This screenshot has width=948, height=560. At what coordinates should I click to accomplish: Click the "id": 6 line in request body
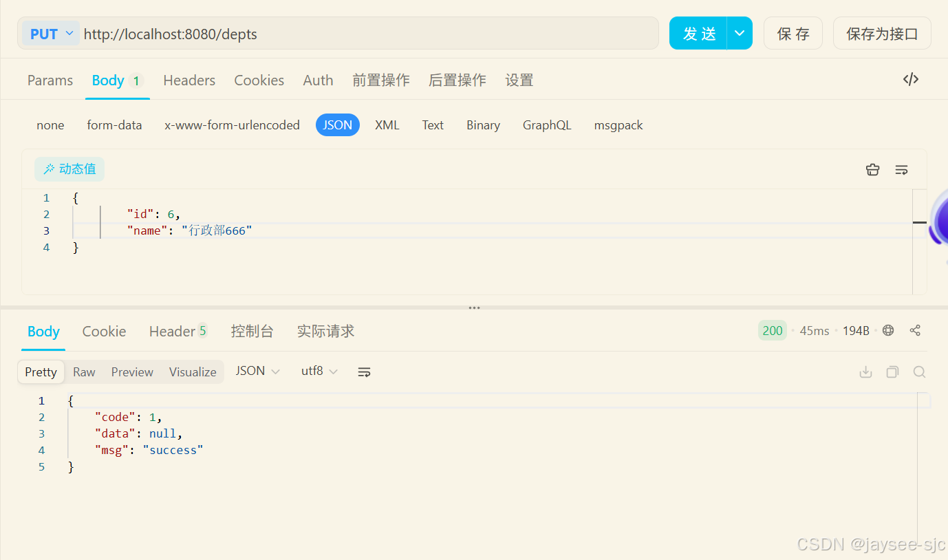click(x=153, y=214)
